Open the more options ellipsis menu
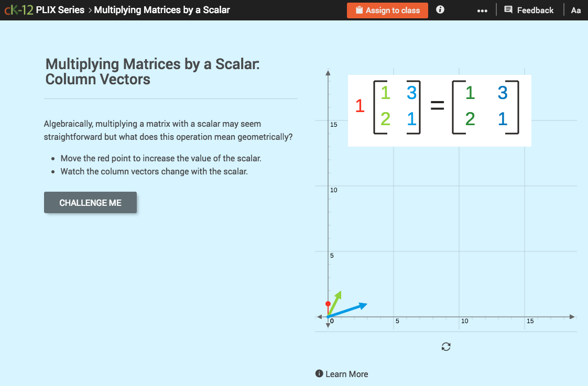 482,9
